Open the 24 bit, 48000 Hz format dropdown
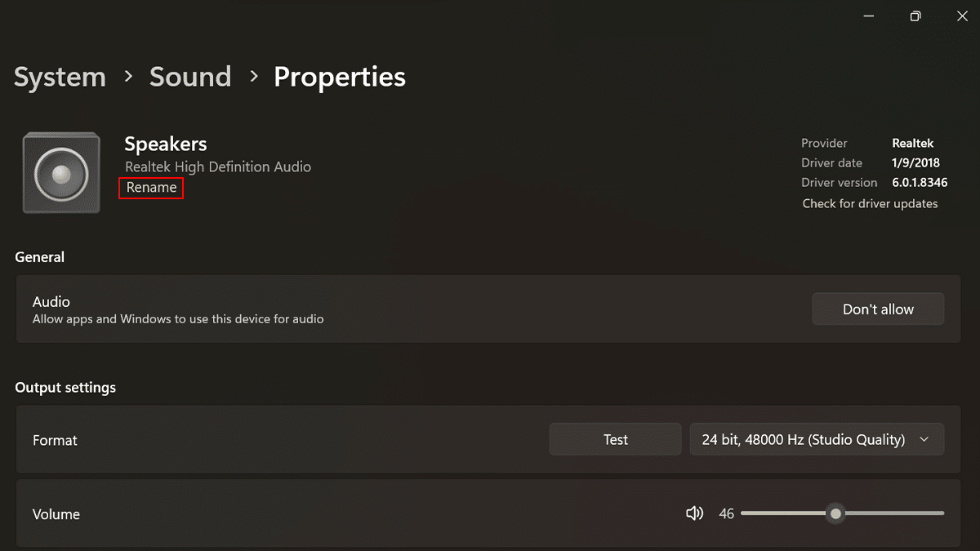The height and width of the screenshot is (551, 980). click(x=817, y=440)
